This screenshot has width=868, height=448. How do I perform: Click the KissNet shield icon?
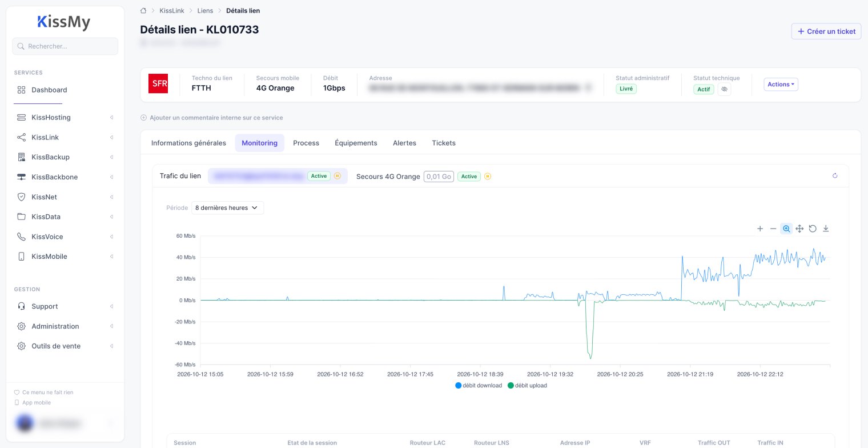click(21, 197)
